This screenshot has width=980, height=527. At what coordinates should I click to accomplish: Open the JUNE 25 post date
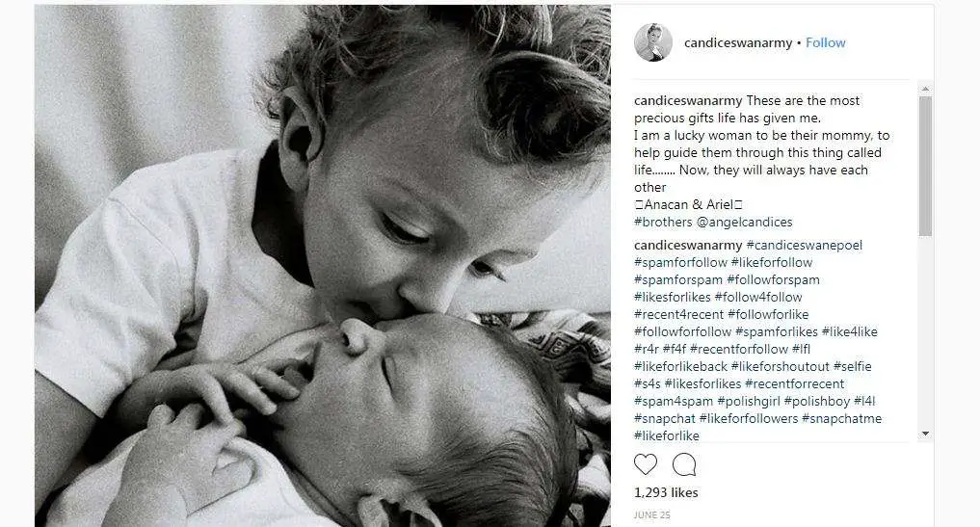(651, 515)
